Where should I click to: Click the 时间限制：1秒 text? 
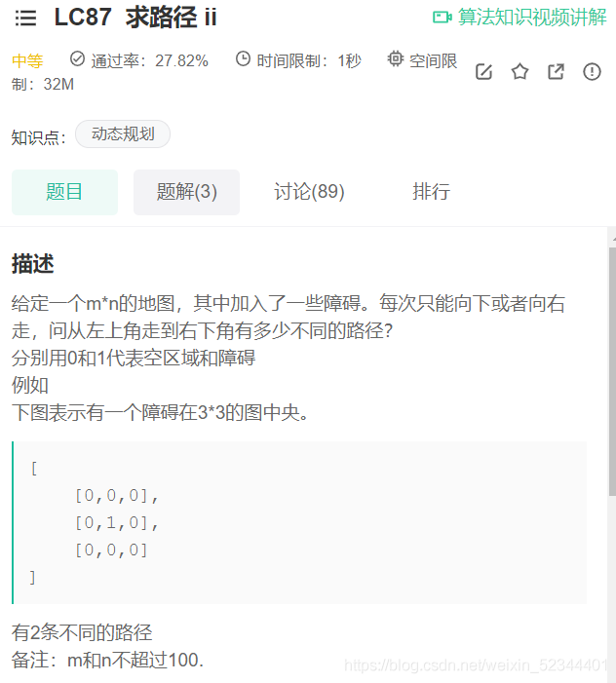pos(309,61)
